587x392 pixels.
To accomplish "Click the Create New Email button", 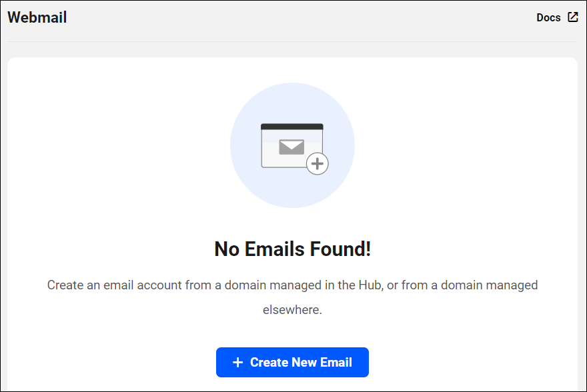I will (x=292, y=362).
